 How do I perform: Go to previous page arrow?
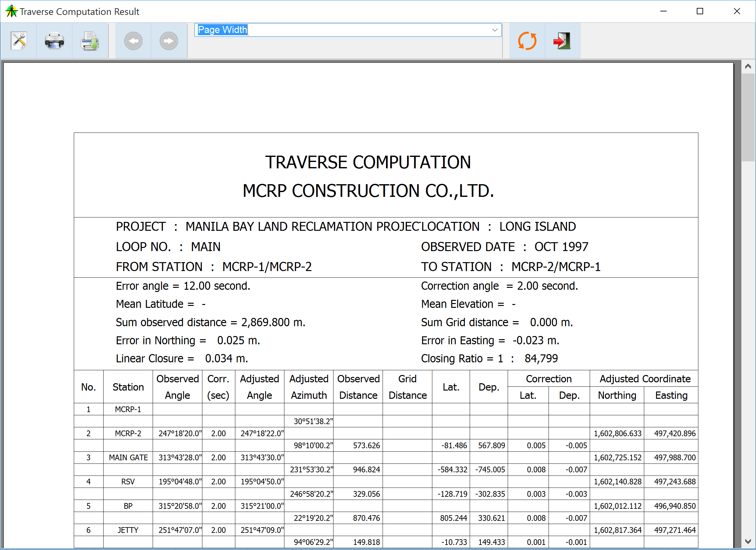pyautogui.click(x=133, y=41)
